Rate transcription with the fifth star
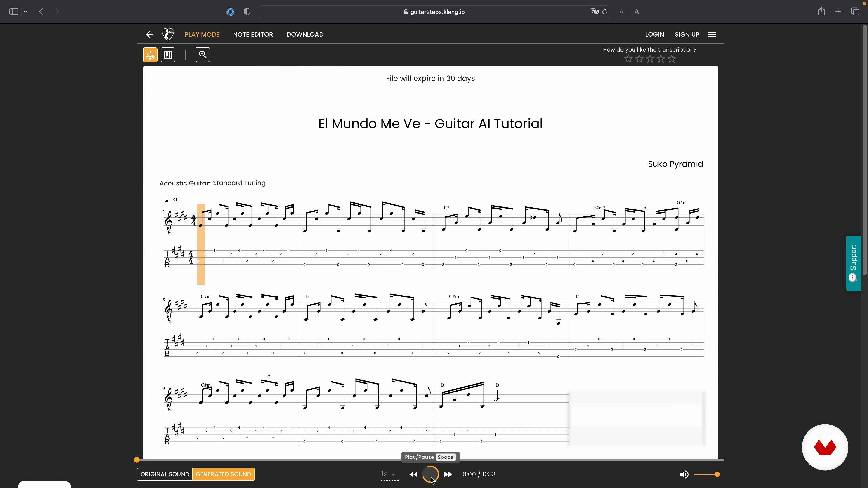Screen dimensions: 868x488 coord(672,59)
